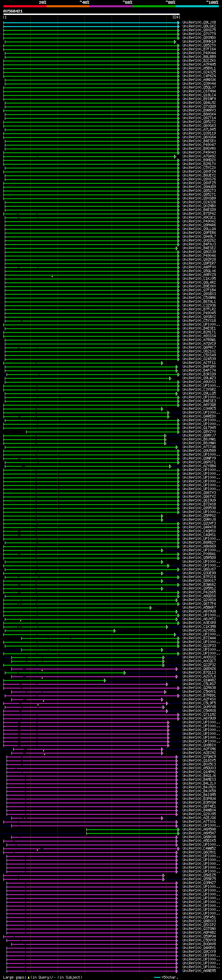Select the cyan hit bar for UniRef100_Q8LGK2
Image resolution: width=222 pixels, height=980 pixels.
point(92,26)
